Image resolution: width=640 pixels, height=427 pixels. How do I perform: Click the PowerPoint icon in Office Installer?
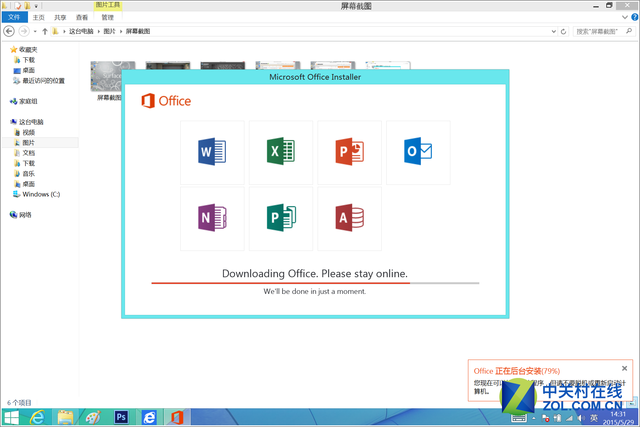[x=349, y=152]
